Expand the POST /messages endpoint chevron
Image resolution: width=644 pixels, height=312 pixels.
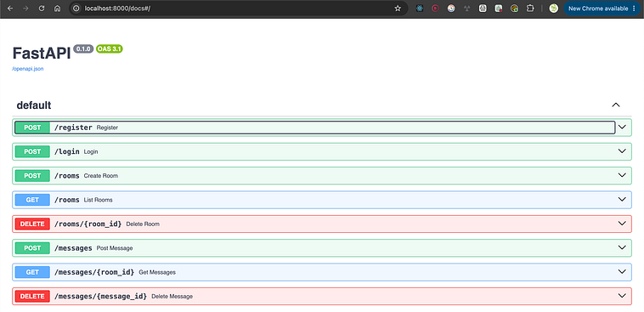tap(622, 247)
